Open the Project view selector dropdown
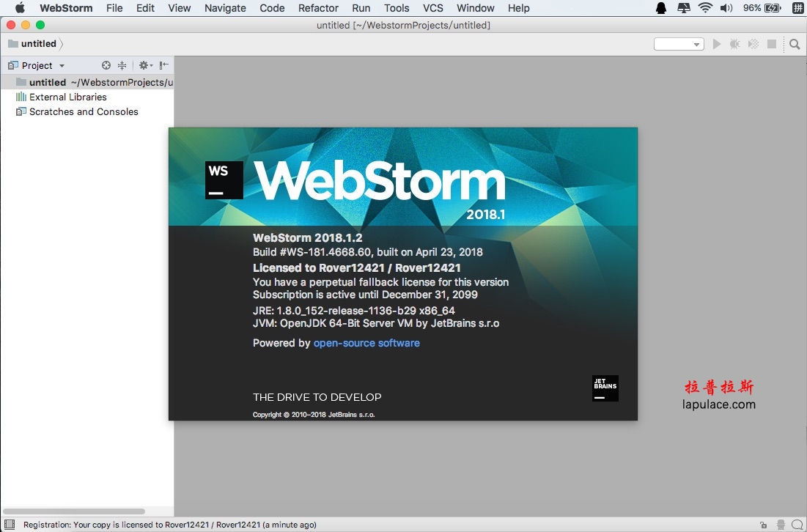807x532 pixels. click(x=37, y=65)
